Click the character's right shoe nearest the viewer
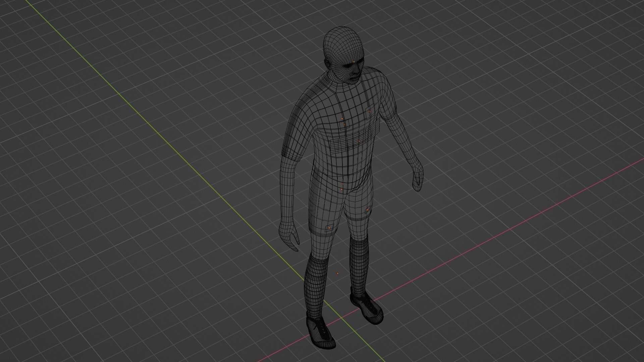The width and height of the screenshot is (644, 362). click(320, 333)
